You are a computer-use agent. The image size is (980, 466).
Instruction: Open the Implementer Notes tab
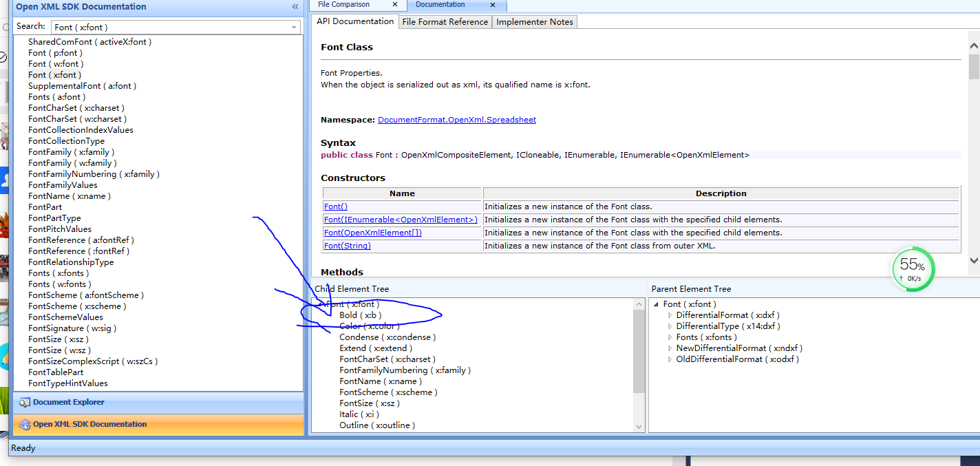click(535, 22)
